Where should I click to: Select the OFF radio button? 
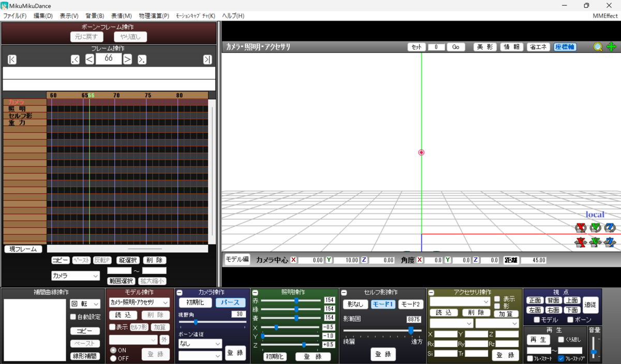(113, 358)
